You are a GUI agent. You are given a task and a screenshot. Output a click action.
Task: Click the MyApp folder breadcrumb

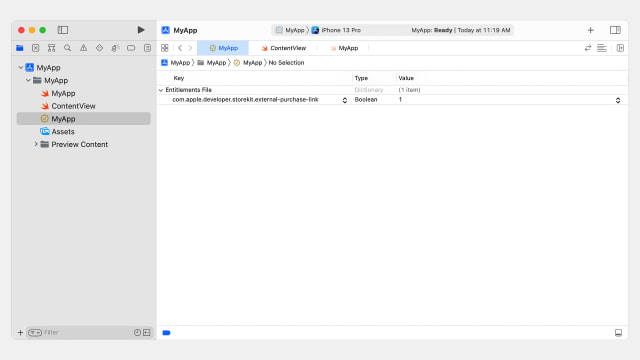coord(212,62)
